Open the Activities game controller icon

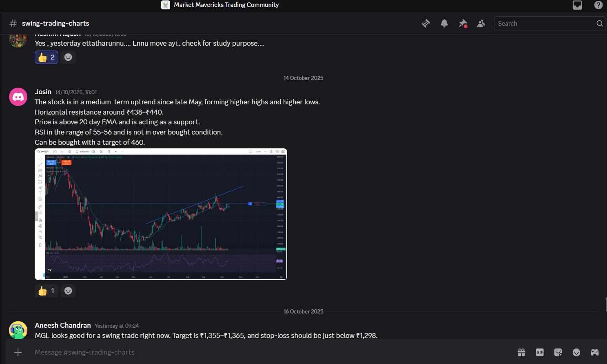pos(595,352)
